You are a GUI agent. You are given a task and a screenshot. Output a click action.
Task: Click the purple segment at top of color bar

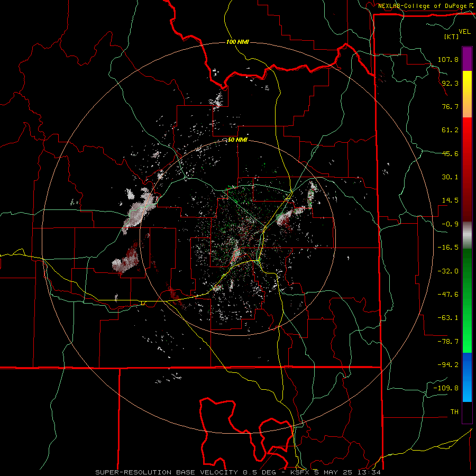[467, 59]
